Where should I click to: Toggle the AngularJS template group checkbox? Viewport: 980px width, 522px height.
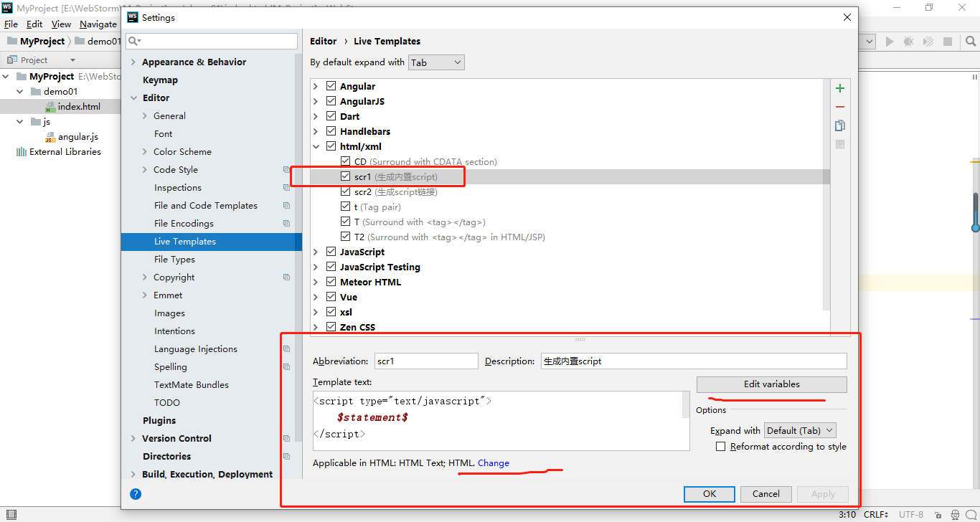coord(331,101)
